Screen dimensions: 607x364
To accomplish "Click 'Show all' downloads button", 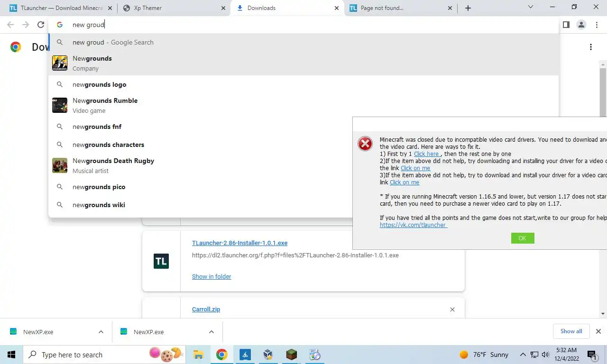I will coord(571,331).
